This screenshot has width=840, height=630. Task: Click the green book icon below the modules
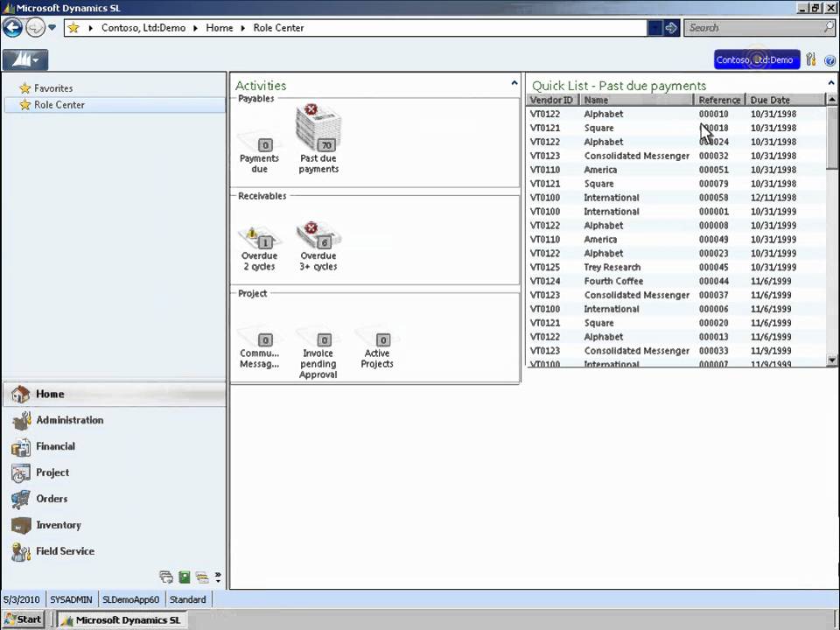pos(185,577)
